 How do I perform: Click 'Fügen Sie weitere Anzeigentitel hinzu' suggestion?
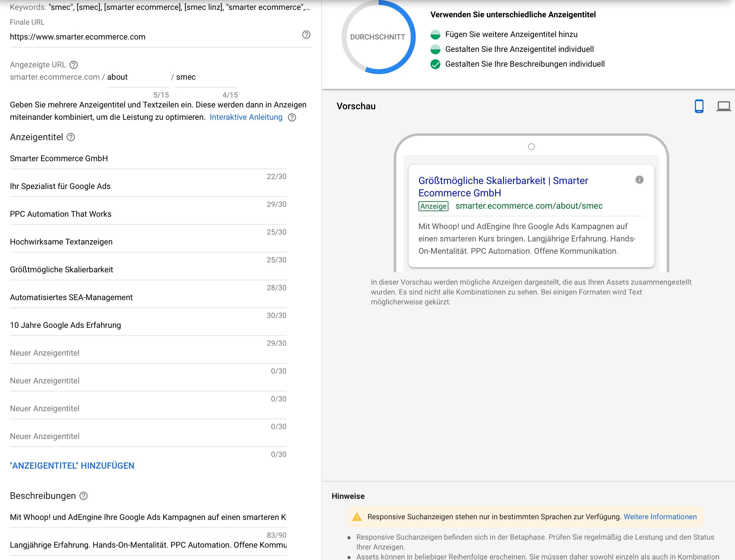[511, 35]
